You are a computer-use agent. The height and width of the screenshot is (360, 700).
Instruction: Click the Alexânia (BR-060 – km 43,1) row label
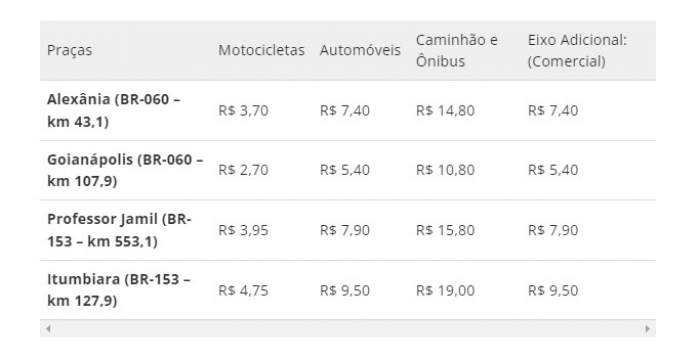pos(113,110)
